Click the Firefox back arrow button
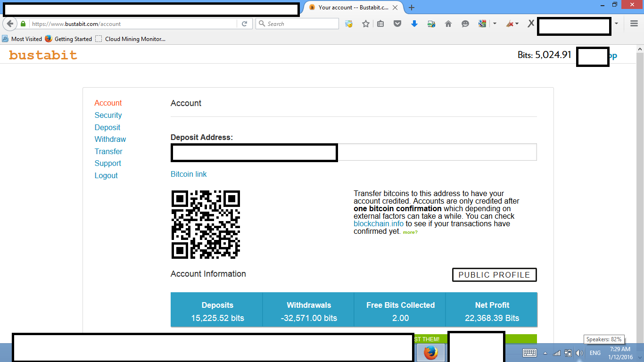Viewport: 644px width, 362px height. pyautogui.click(x=10, y=24)
